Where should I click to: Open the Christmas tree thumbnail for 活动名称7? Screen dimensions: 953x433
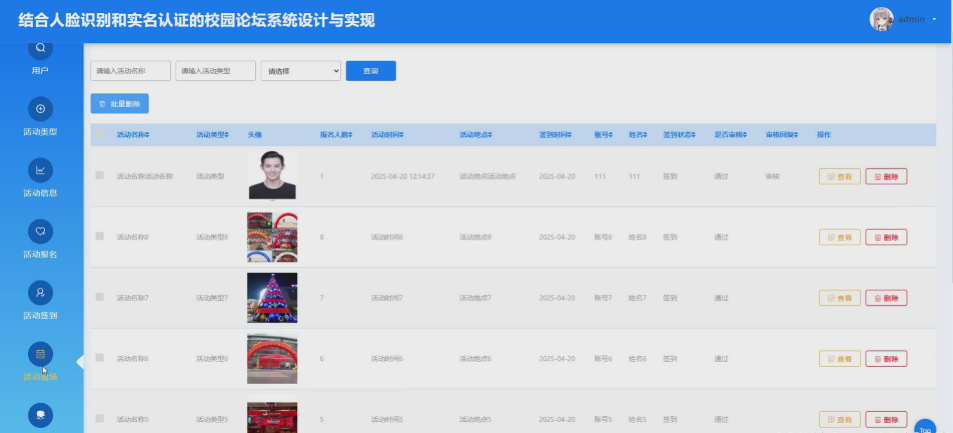click(272, 298)
